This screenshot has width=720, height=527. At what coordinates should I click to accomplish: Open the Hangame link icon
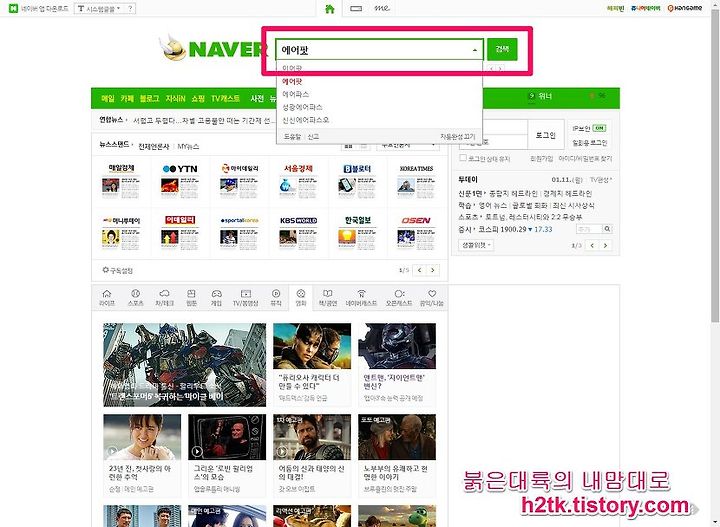[x=684, y=8]
